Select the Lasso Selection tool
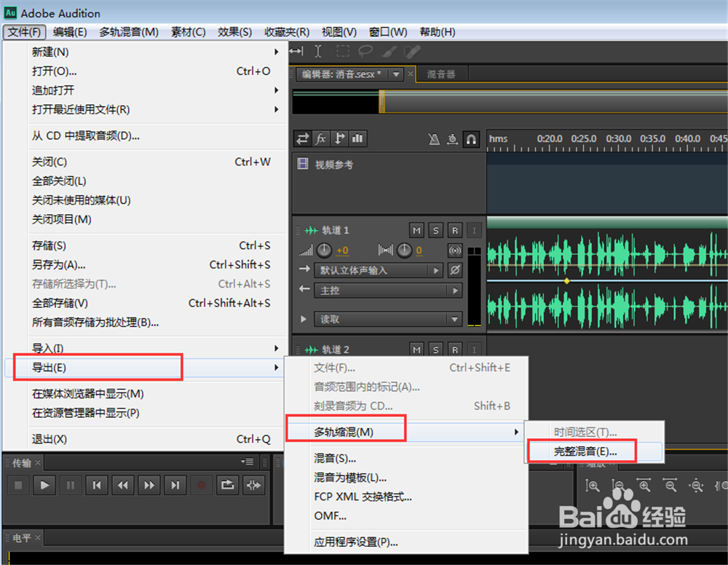The image size is (728, 565). (x=366, y=51)
